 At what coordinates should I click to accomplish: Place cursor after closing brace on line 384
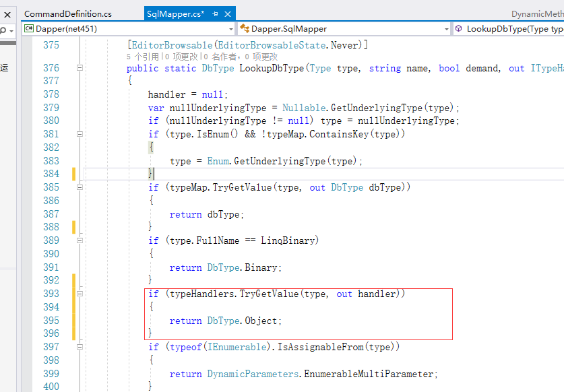pyautogui.click(x=154, y=174)
